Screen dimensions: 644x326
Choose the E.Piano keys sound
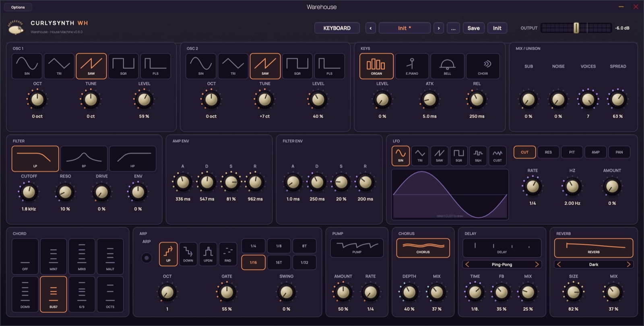click(412, 66)
